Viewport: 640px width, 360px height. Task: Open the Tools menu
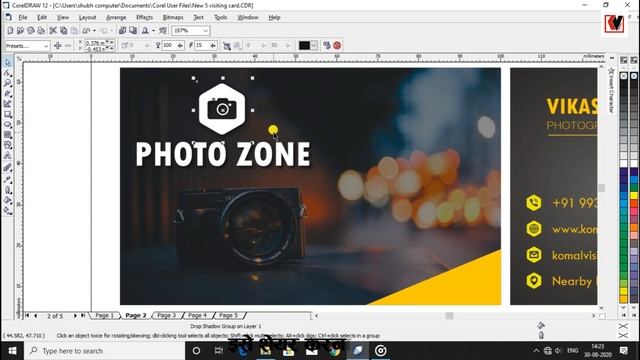tap(220, 18)
